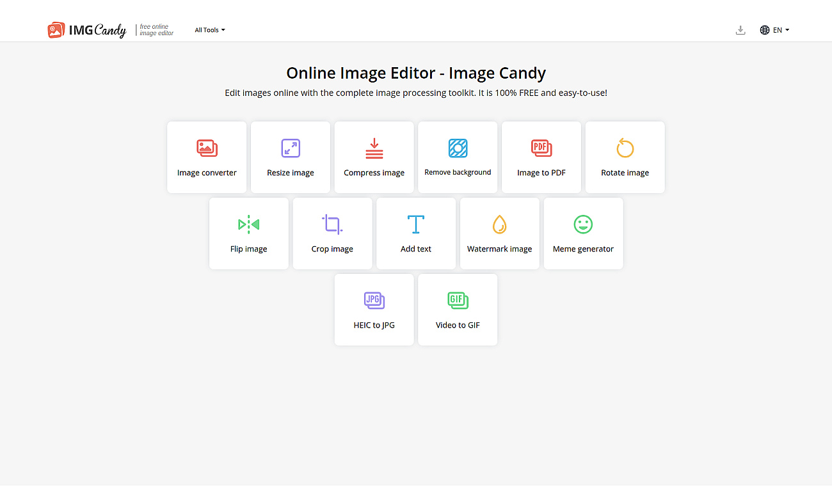Select the Rotate image arrow icon
Image resolution: width=832 pixels, height=504 pixels.
(625, 148)
